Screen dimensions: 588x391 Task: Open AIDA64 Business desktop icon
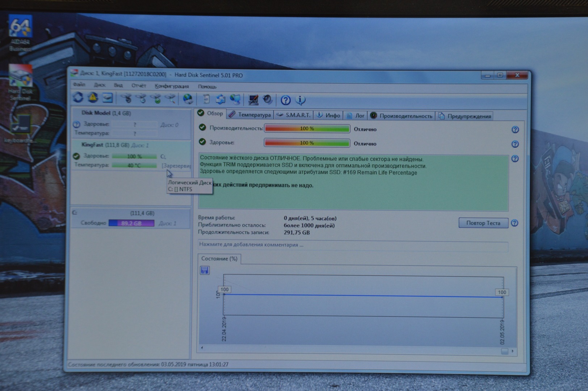pyautogui.click(x=20, y=33)
